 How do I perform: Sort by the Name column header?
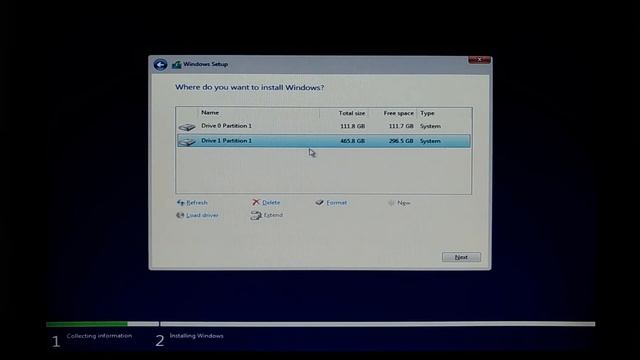210,112
